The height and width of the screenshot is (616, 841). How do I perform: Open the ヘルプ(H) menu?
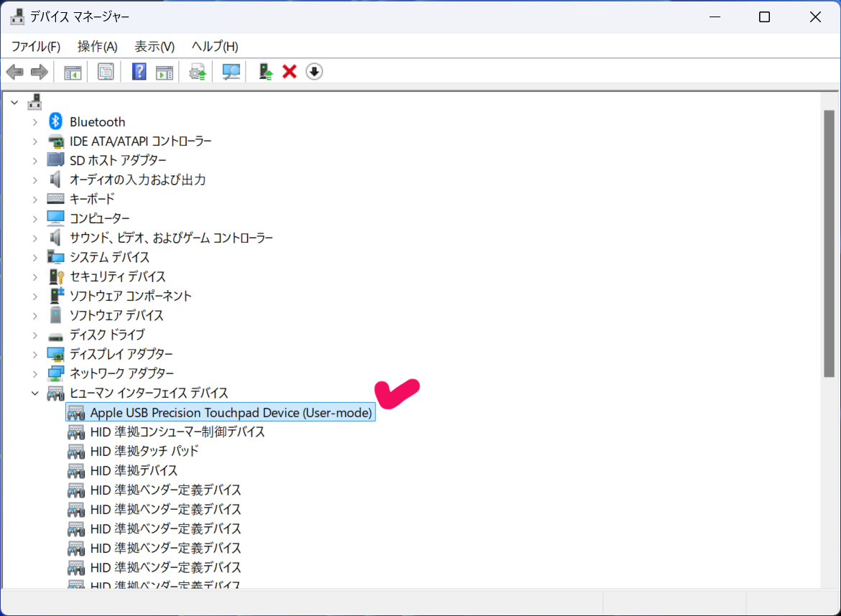[x=215, y=47]
